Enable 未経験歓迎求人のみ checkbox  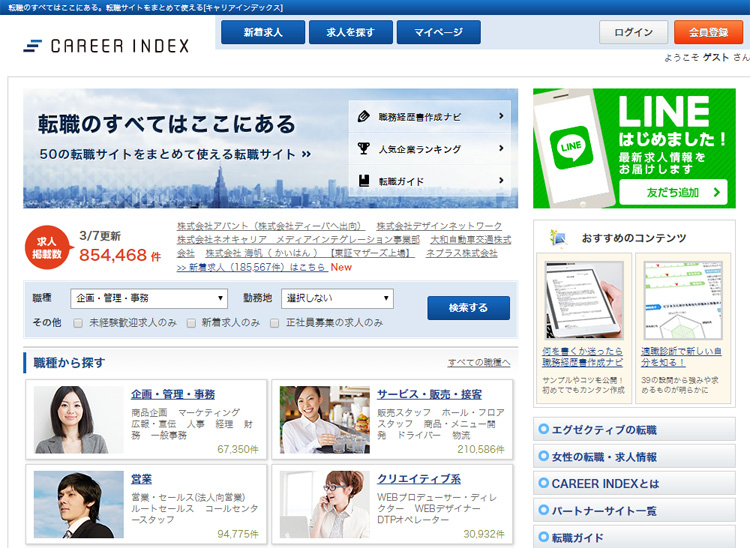coord(78,323)
